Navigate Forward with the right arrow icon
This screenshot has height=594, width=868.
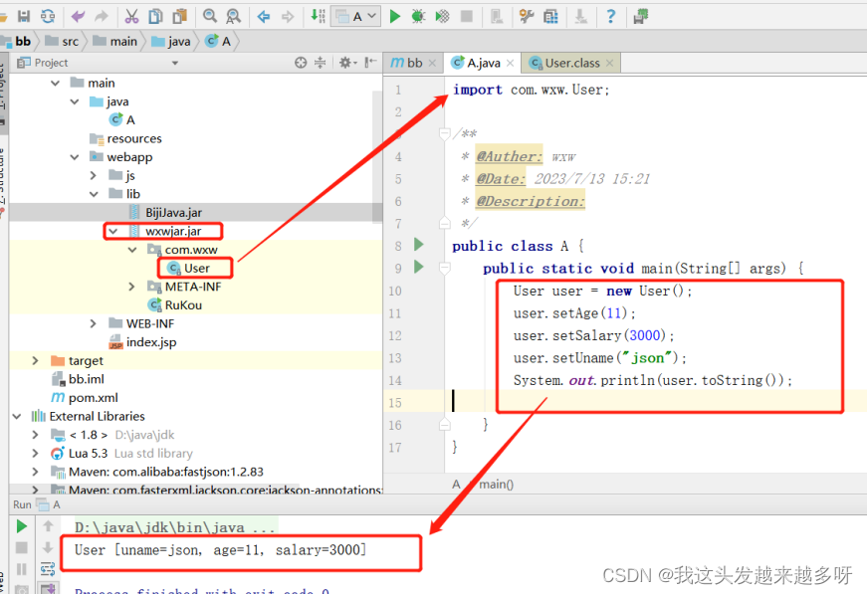coord(288,17)
